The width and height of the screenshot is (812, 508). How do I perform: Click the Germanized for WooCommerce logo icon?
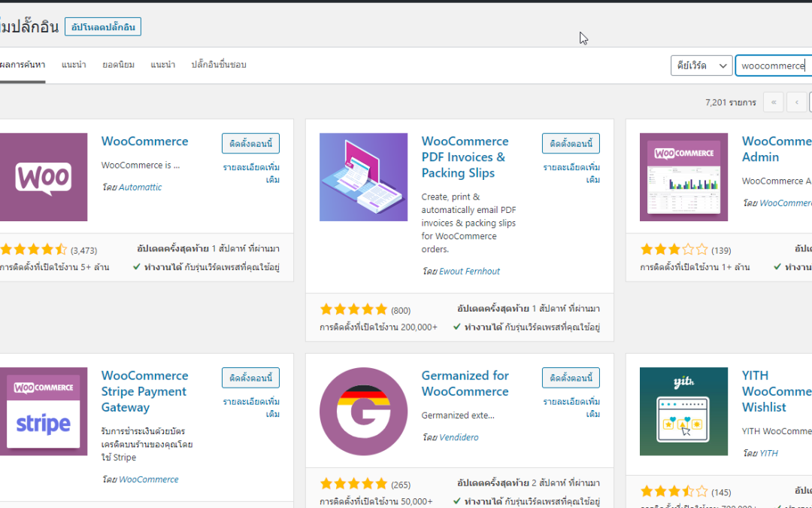tap(364, 412)
